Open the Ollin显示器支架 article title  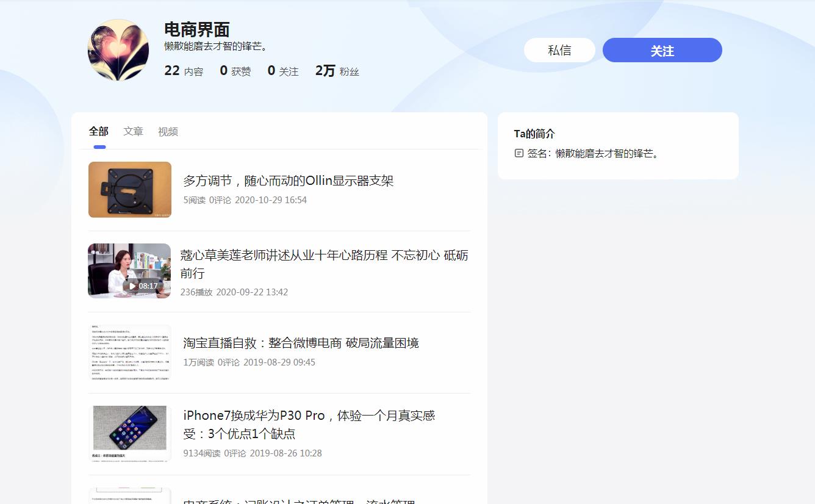[x=289, y=181]
